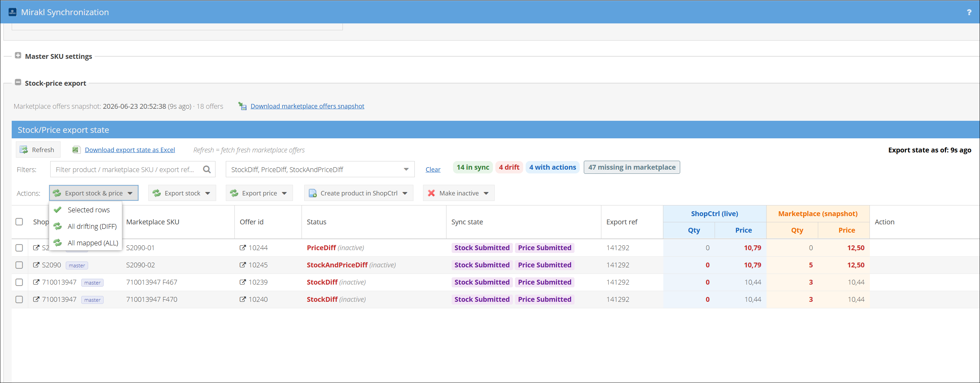Image resolution: width=980 pixels, height=383 pixels.
Task: Click the Mirakl Synchronization app icon
Action: 12,12
